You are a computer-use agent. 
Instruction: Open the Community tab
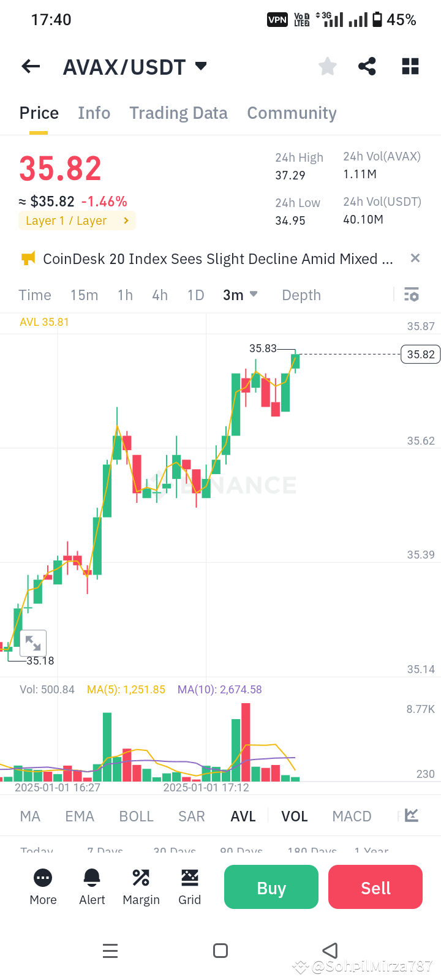292,113
